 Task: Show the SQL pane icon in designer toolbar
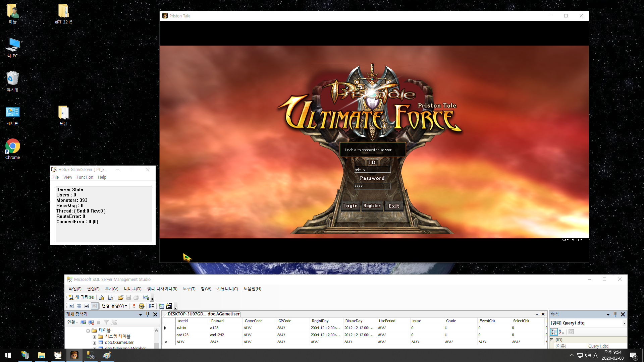(87, 306)
